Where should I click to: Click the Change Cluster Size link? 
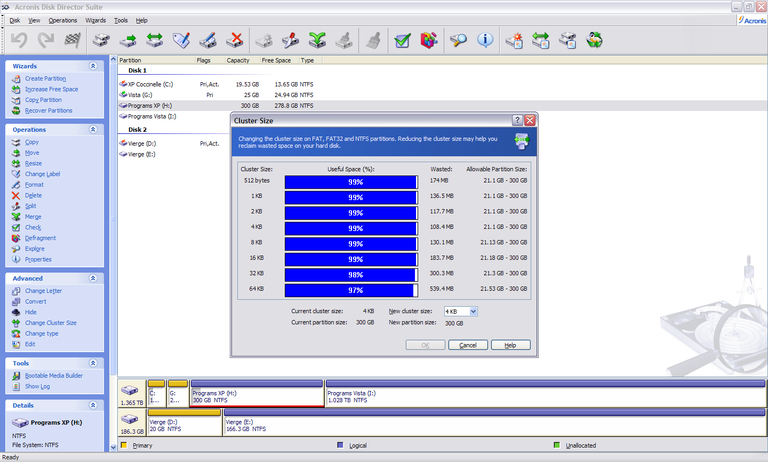click(x=50, y=323)
